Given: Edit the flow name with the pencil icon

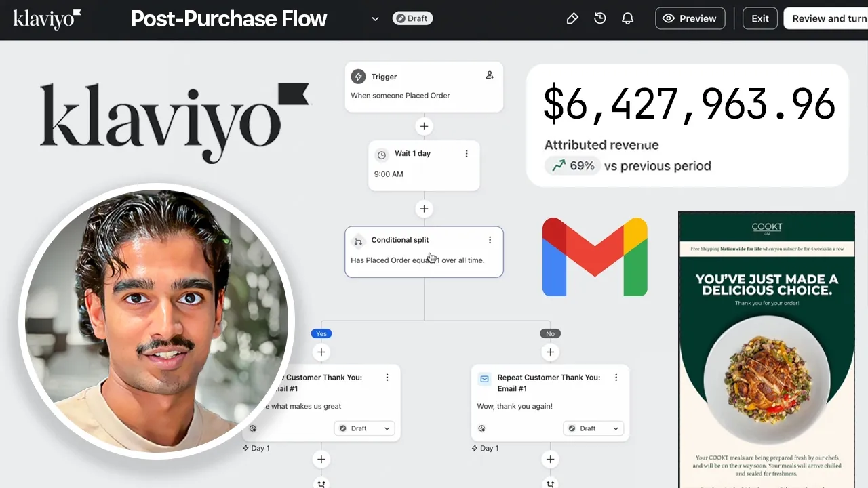Looking at the screenshot, I should click(572, 18).
